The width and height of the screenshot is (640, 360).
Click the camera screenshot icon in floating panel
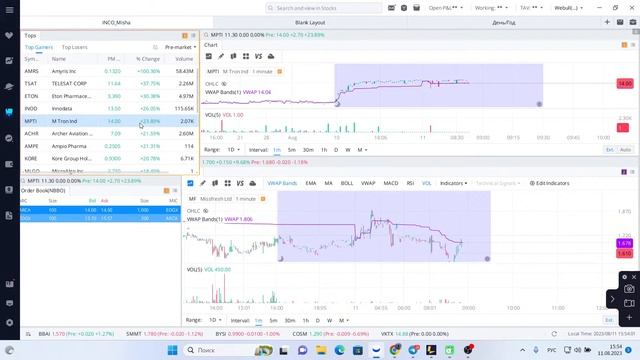coord(629,289)
